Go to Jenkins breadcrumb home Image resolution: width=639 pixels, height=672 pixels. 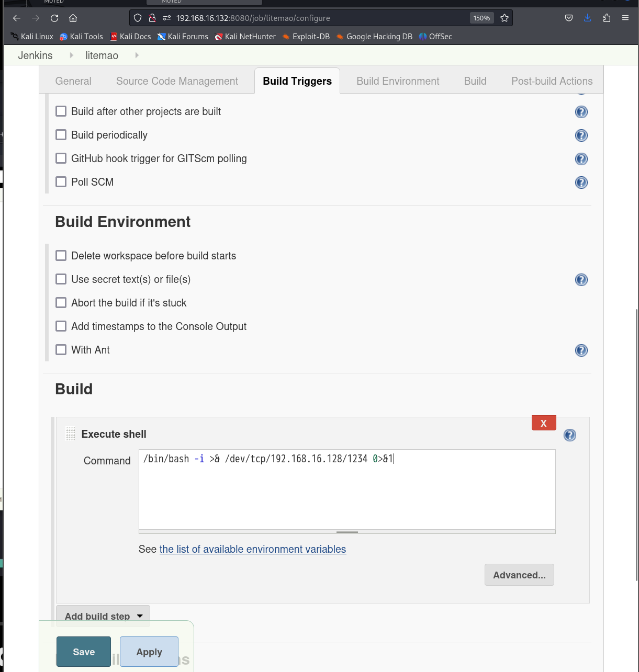click(36, 55)
